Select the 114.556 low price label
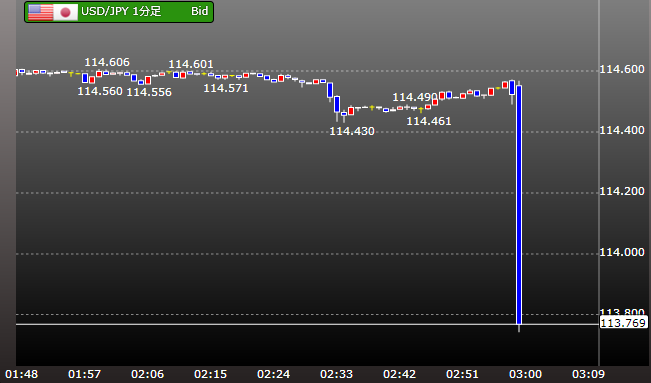 tap(149, 92)
